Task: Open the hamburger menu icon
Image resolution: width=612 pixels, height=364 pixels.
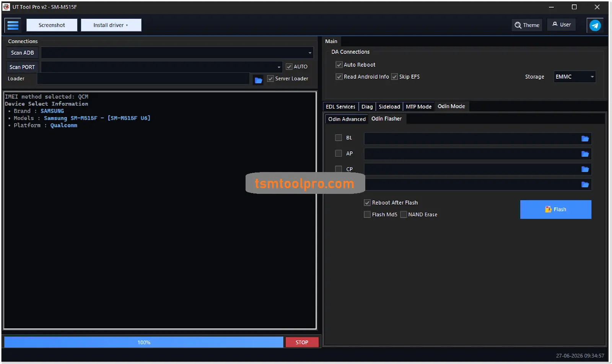Action: pos(13,25)
